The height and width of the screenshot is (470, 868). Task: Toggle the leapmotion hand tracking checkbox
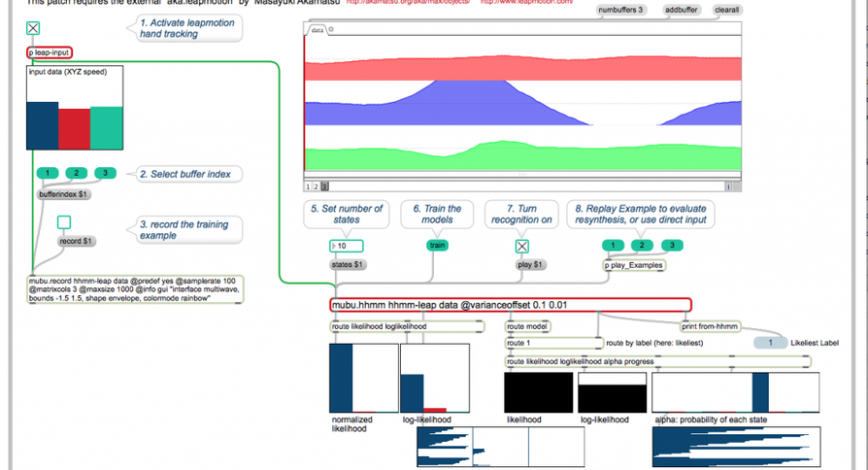click(33, 28)
